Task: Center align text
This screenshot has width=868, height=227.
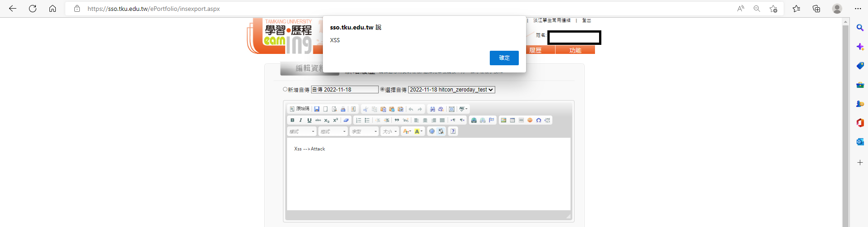Action: 425,120
